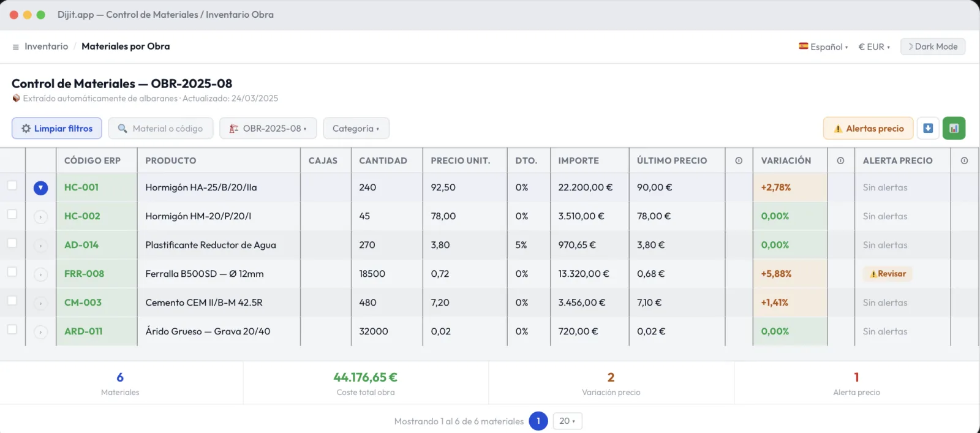
Task: Click the Spanish flag icon
Action: click(803, 46)
